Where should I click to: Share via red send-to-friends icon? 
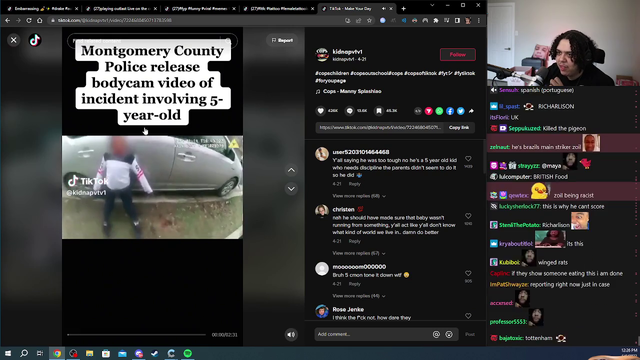(429, 111)
